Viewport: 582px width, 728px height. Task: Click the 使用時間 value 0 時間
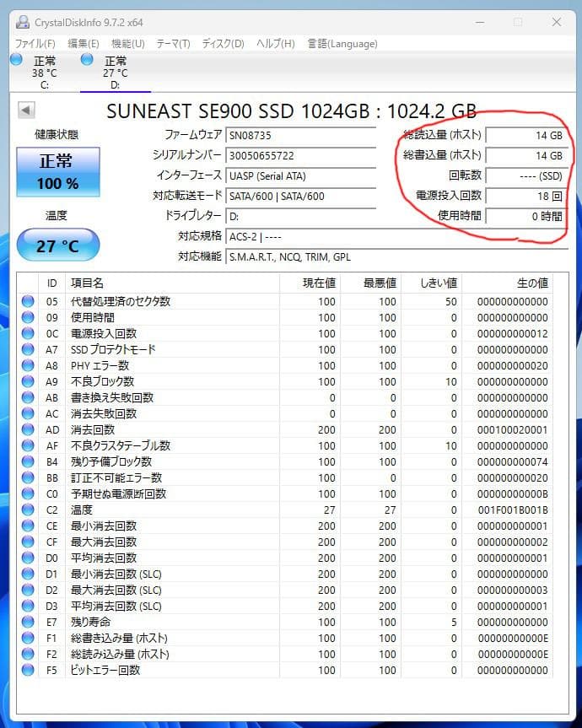(527, 216)
